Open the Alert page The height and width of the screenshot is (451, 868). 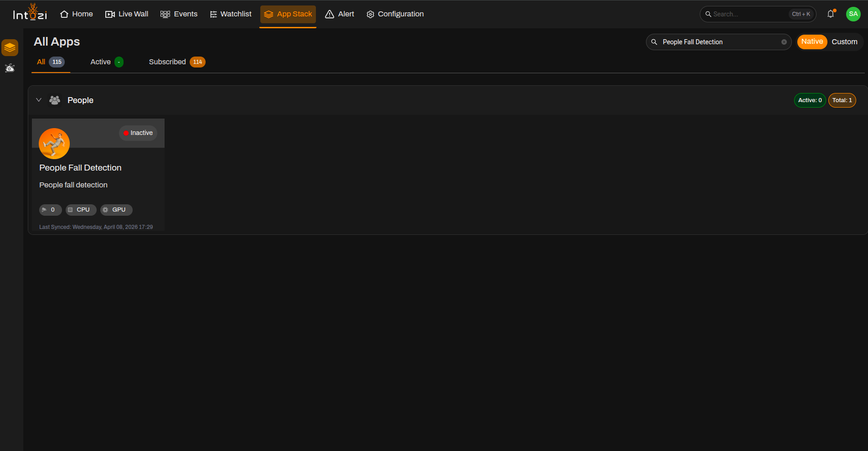(x=340, y=14)
